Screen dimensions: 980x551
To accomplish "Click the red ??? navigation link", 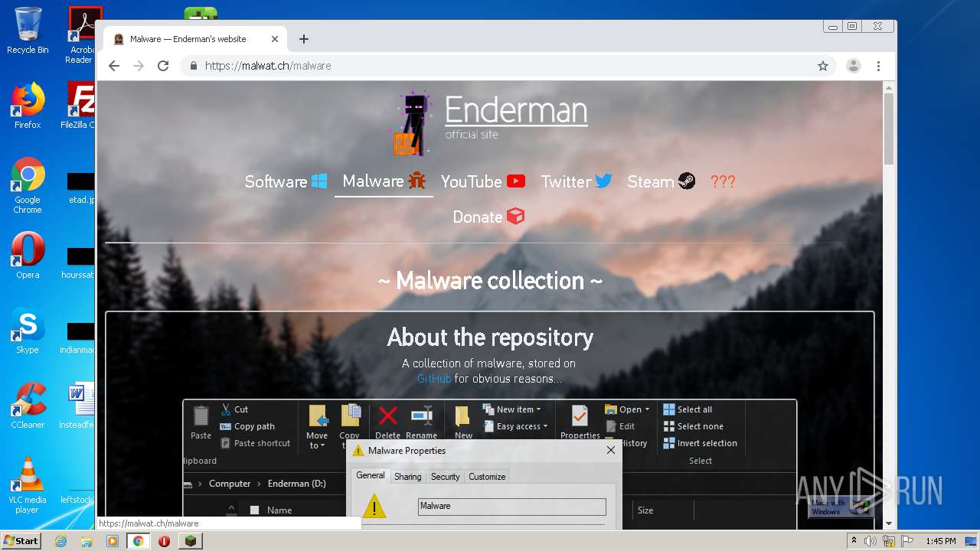I will 723,181.
